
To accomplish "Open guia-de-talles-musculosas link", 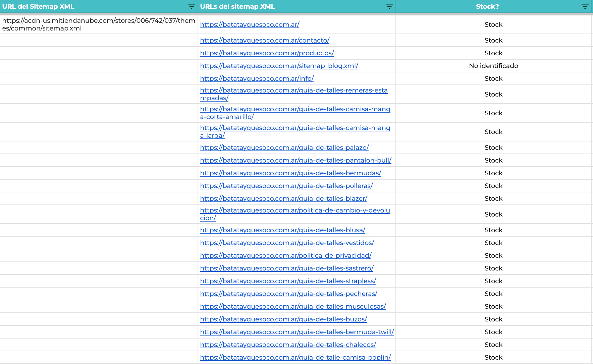I will [x=293, y=306].
